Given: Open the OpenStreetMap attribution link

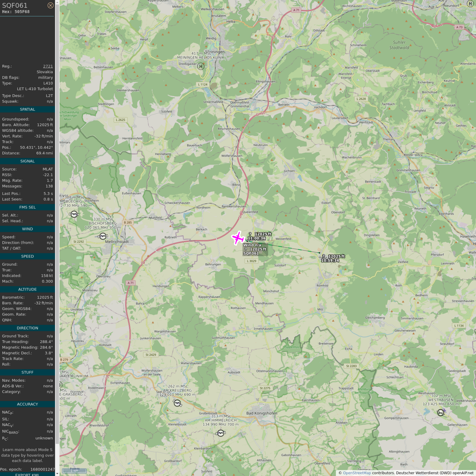Looking at the screenshot, I should pos(357,473).
